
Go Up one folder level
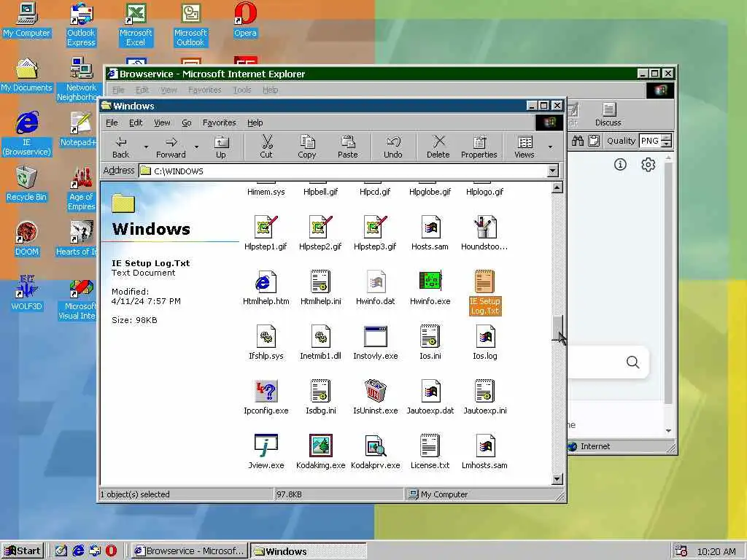pyautogui.click(x=221, y=146)
